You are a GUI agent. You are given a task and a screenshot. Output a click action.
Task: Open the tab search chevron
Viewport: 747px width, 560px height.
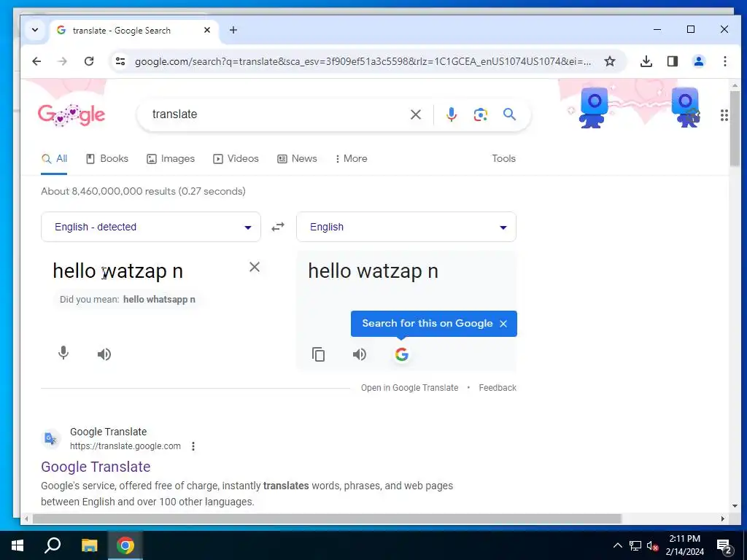pyautogui.click(x=35, y=30)
